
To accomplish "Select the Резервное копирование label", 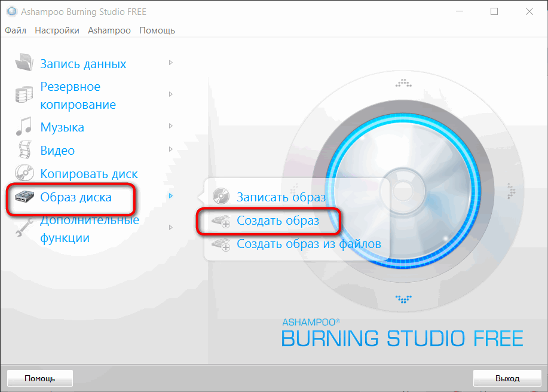I will coord(78,96).
